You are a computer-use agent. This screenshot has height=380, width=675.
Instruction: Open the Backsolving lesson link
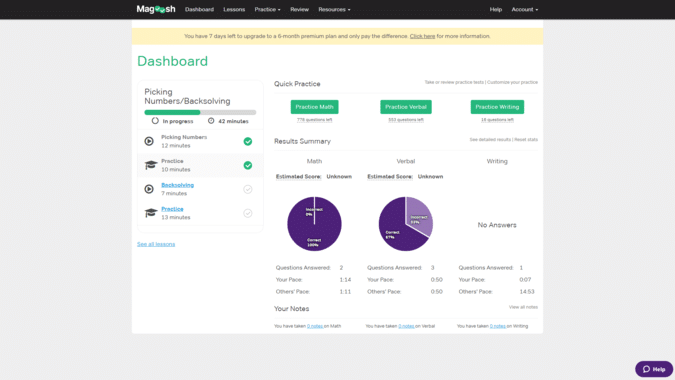(x=177, y=185)
